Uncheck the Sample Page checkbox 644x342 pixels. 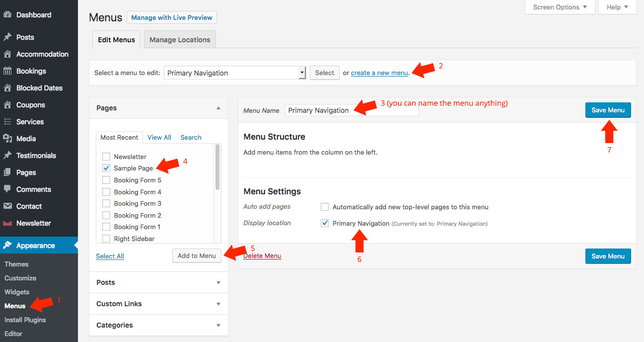[x=106, y=169]
